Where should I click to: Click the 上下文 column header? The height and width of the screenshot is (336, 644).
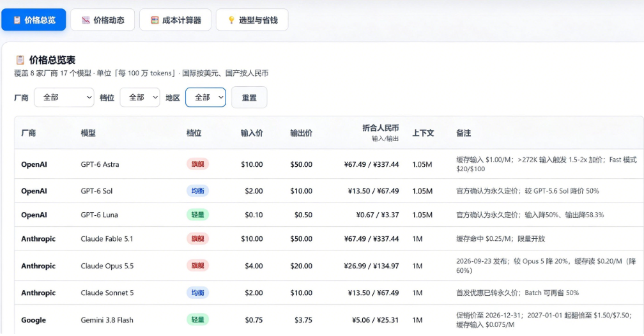423,133
